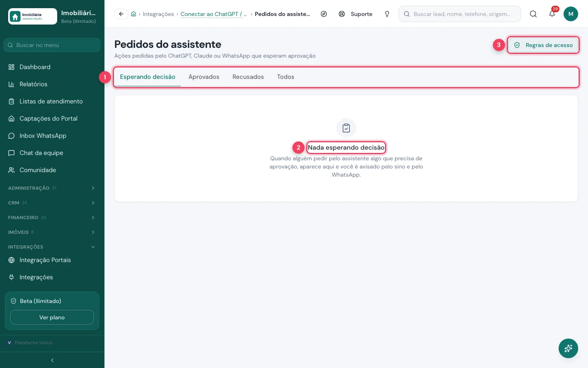588x368 pixels.
Task: Select the Esperando decisão tab
Action: point(147,77)
